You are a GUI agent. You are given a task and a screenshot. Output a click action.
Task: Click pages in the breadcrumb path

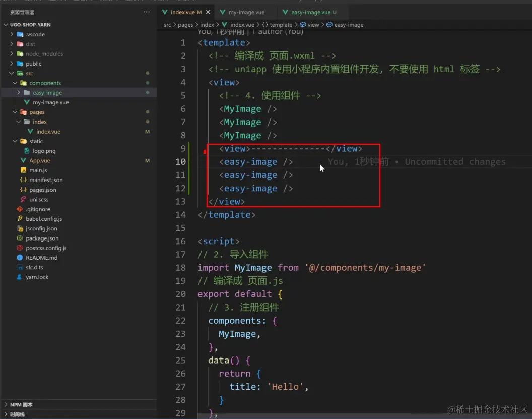[185, 25]
